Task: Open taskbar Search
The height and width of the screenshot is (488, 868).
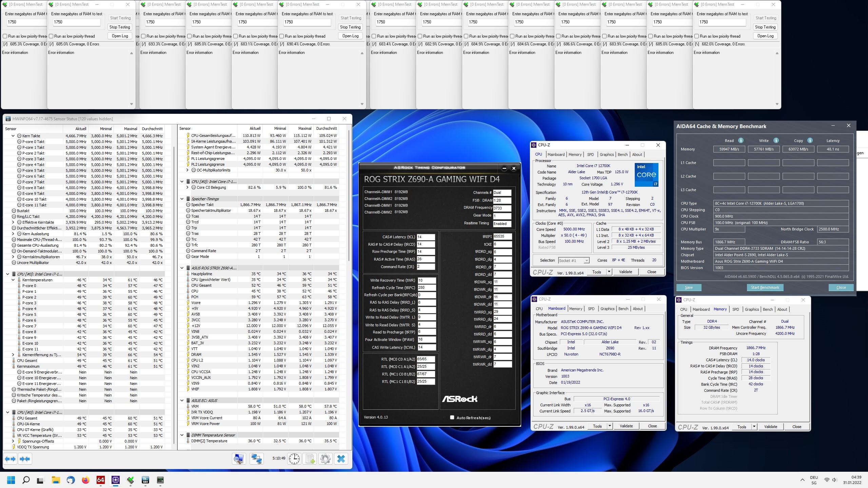Action: click(26, 480)
